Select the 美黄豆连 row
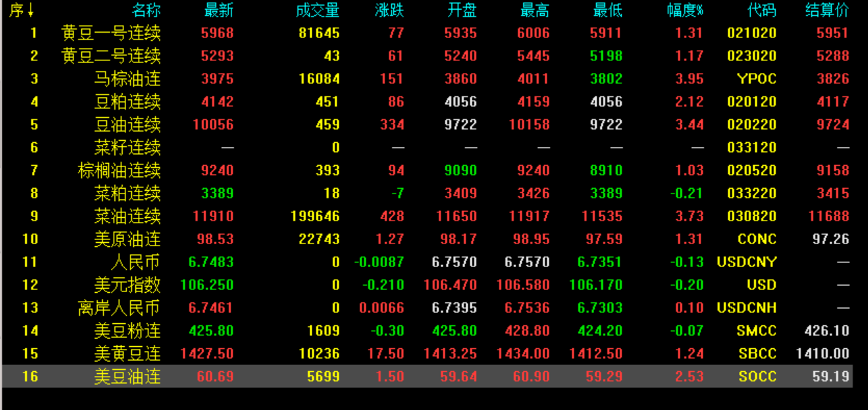868x410 pixels. pos(427,353)
